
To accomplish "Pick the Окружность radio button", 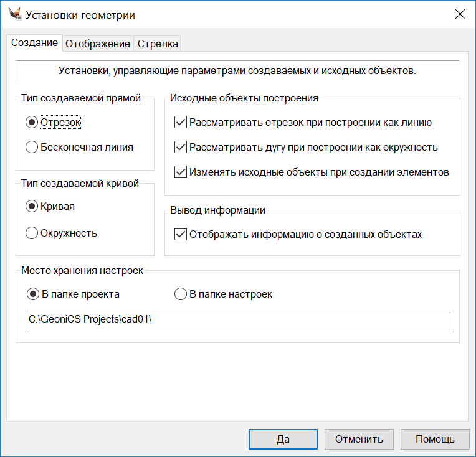I will point(32,233).
